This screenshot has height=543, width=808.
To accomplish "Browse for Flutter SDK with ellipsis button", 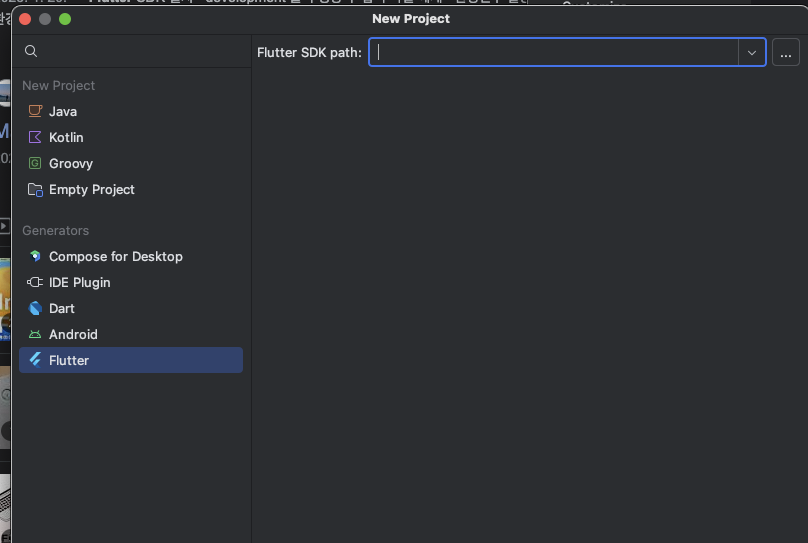I will (x=786, y=53).
